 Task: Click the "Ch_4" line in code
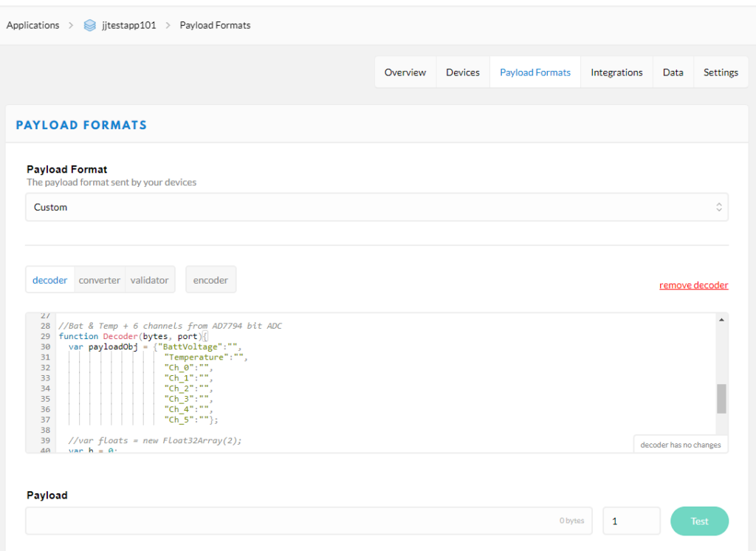pyautogui.click(x=188, y=409)
